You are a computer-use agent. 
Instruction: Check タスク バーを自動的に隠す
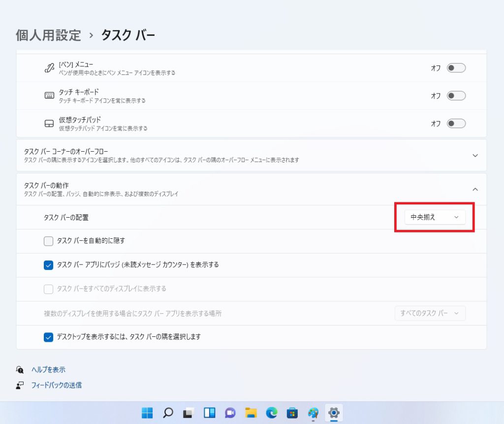(x=48, y=241)
